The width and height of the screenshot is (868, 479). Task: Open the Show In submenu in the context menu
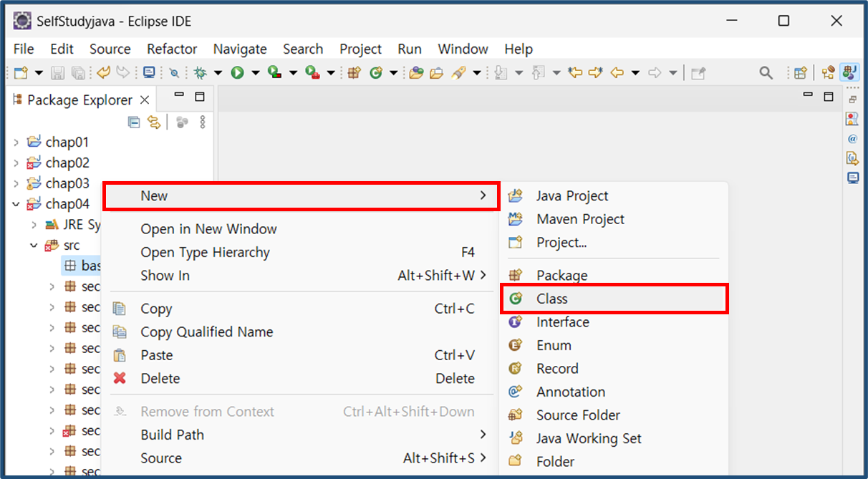pyautogui.click(x=299, y=275)
